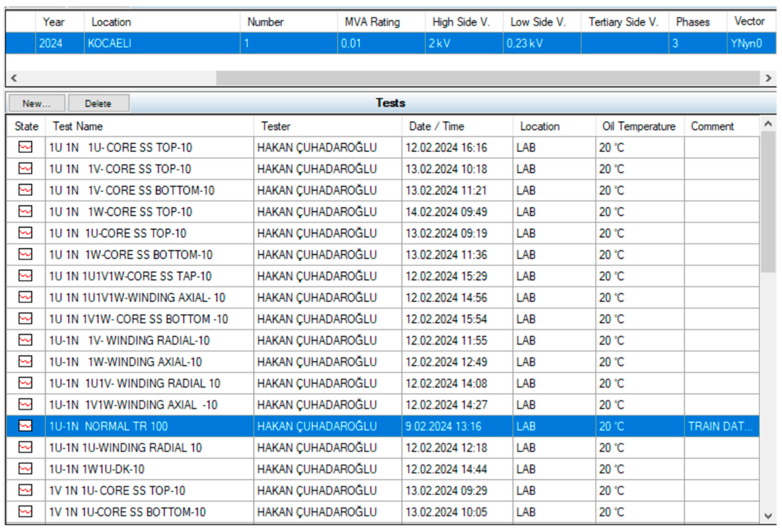
Task: Click state icon for 1W1U-DK-10 row
Action: click(x=25, y=469)
